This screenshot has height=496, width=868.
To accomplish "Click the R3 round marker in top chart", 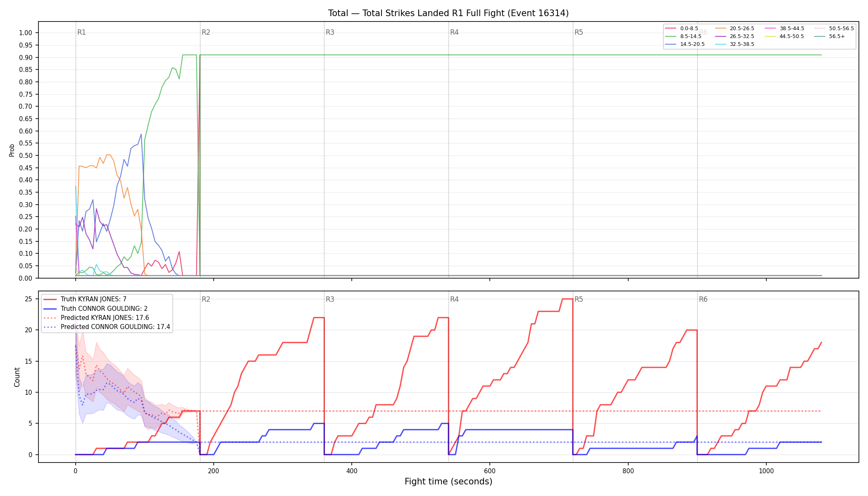I will pyautogui.click(x=330, y=32).
